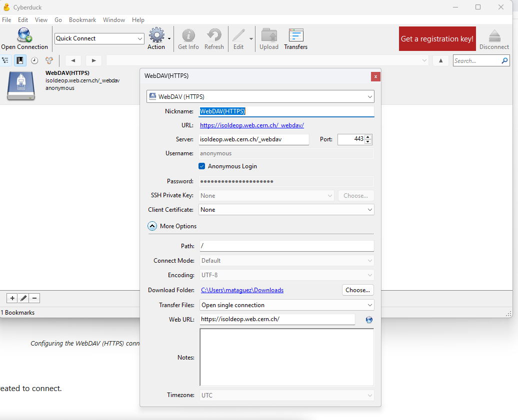This screenshot has height=420, width=518.
Task: Click the Get Info toolbar icon
Action: point(188,36)
